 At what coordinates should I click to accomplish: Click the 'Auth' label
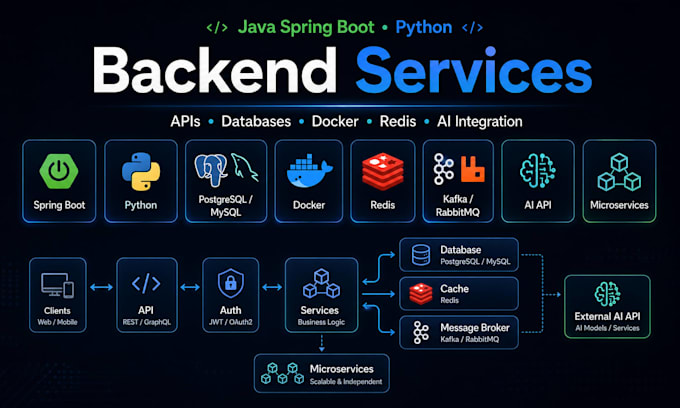coord(230,310)
